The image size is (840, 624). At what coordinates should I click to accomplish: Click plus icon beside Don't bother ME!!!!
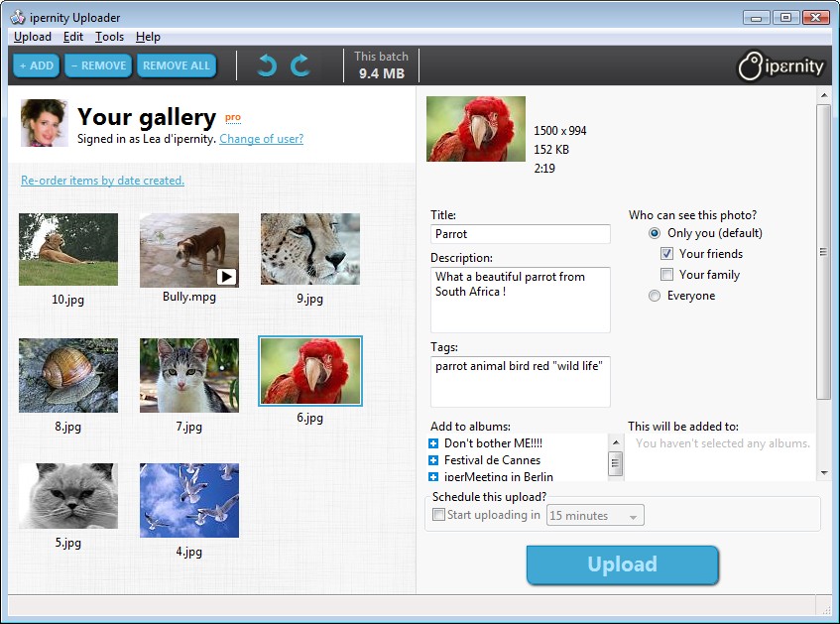(x=433, y=443)
